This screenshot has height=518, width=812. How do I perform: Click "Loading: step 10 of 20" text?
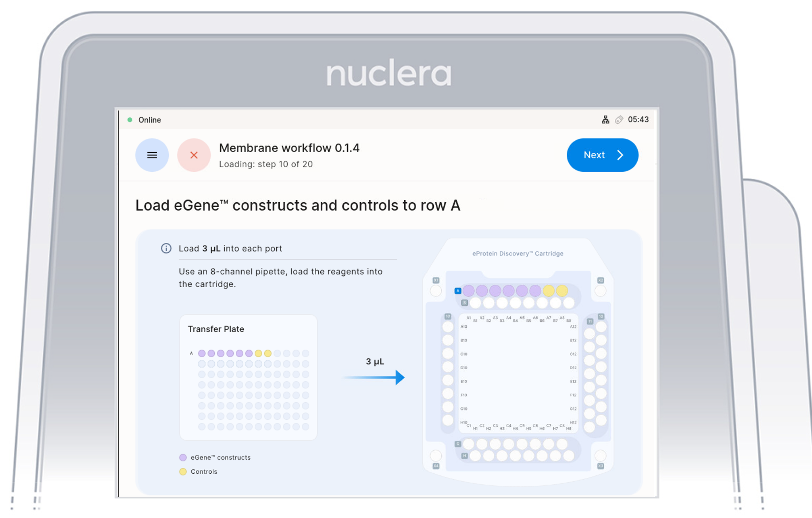(x=266, y=164)
